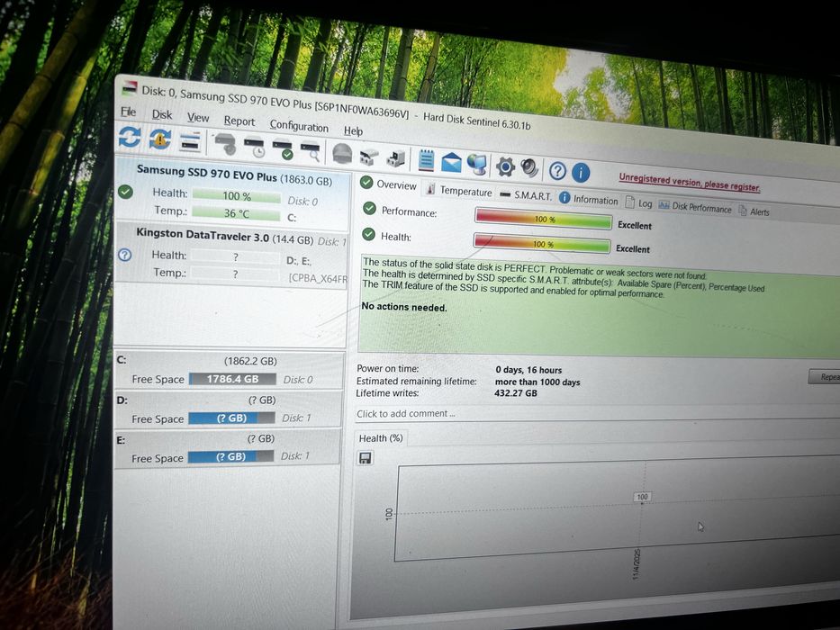Select the E: drive partition entry
The height and width of the screenshot is (630, 840).
coord(227,448)
